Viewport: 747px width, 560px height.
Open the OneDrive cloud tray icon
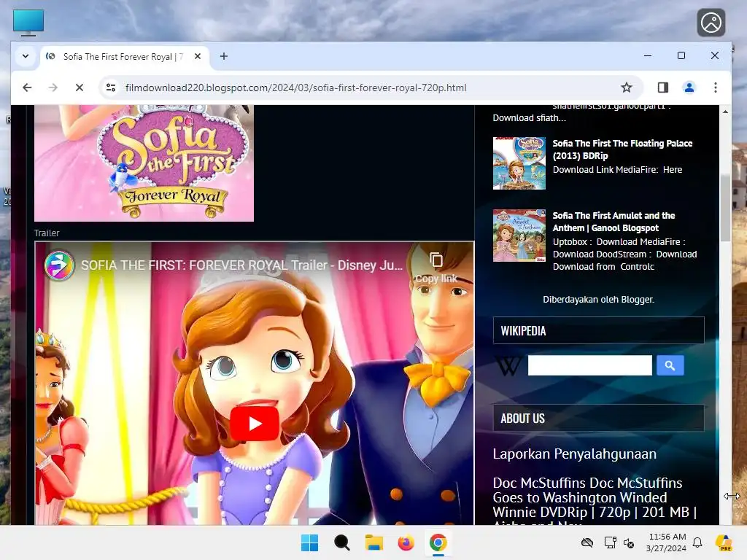(587, 542)
